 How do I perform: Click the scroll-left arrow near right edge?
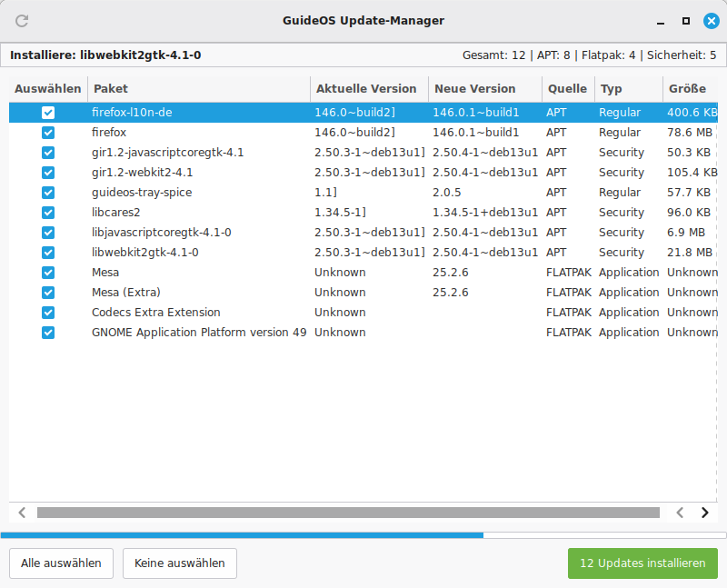[x=679, y=513]
